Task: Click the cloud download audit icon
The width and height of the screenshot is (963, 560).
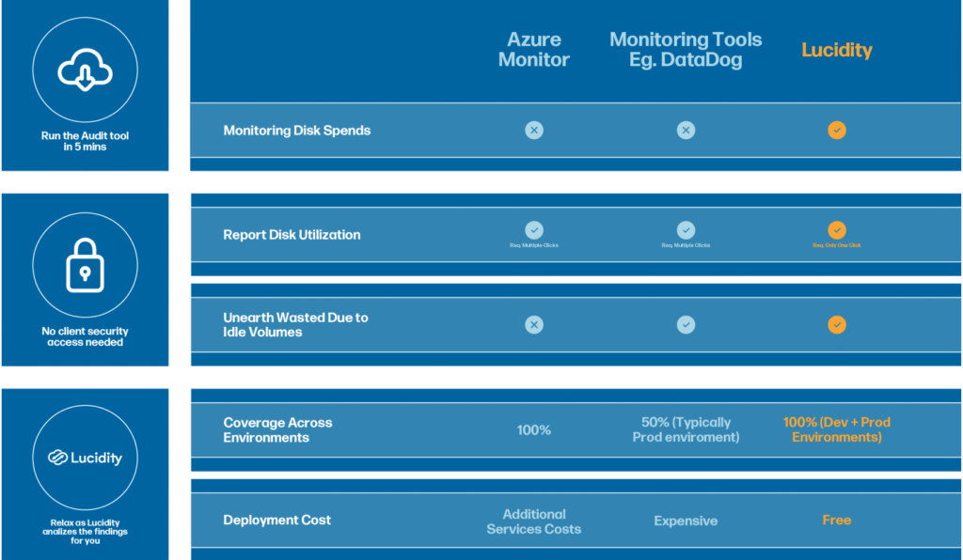Action: click(85, 70)
